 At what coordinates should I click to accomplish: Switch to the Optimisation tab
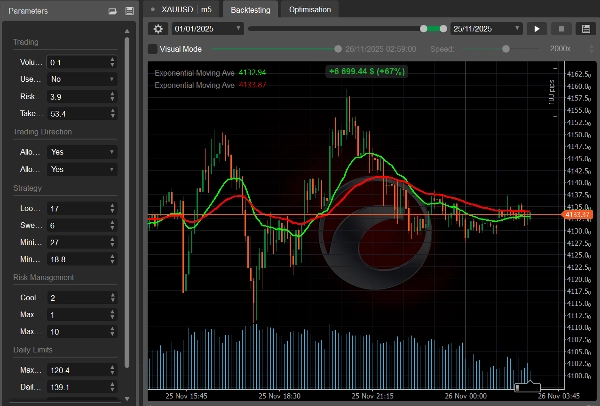[310, 10]
